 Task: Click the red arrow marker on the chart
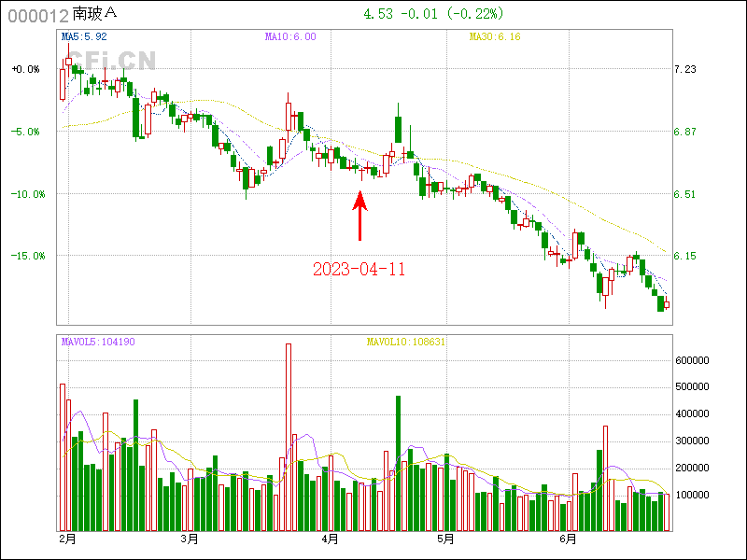pos(359,216)
